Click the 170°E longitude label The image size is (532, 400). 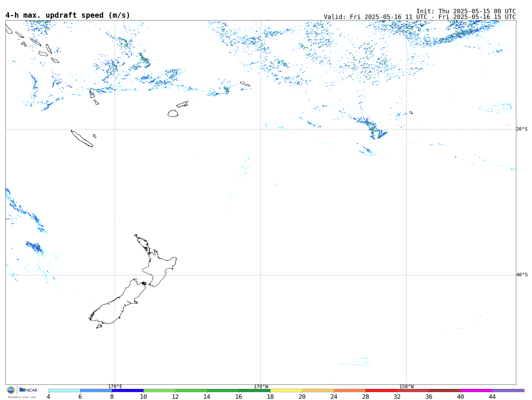tap(115, 387)
